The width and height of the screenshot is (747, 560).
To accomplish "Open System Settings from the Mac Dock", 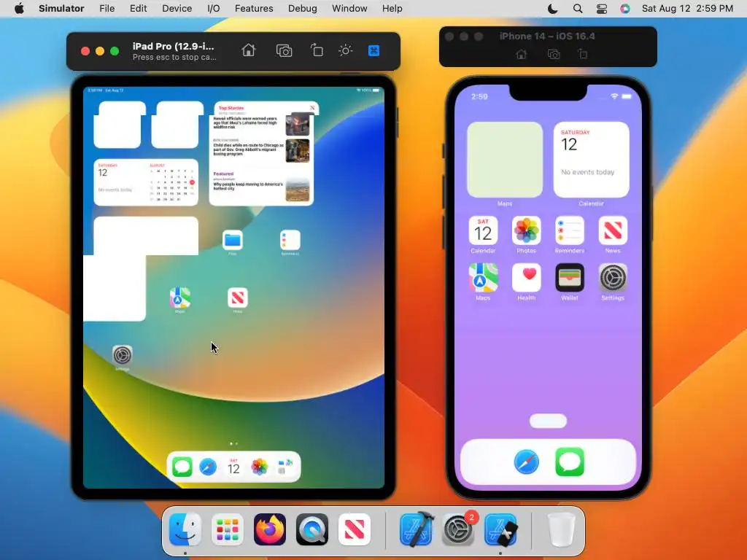I will (458, 529).
